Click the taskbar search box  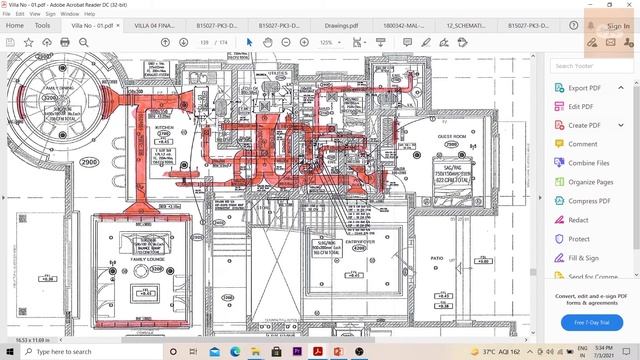click(91, 351)
